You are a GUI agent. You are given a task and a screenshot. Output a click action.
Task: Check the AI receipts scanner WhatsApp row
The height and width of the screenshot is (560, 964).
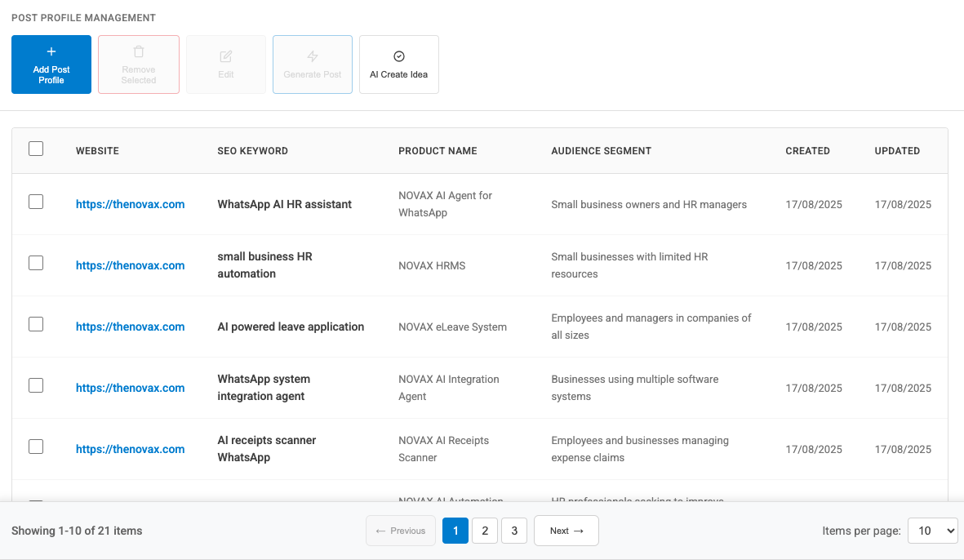[36, 447]
